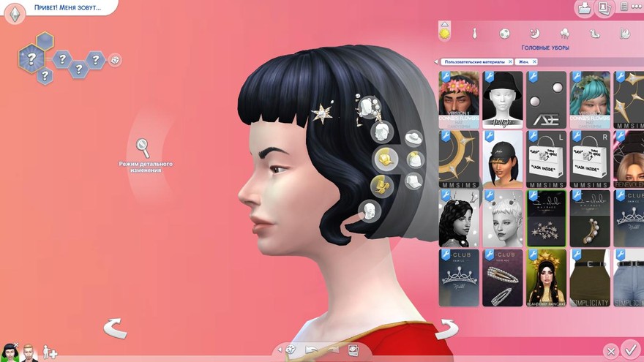Expand outfit list arrow above the sun
Screen dimensions: 644x362
(x=445, y=24)
